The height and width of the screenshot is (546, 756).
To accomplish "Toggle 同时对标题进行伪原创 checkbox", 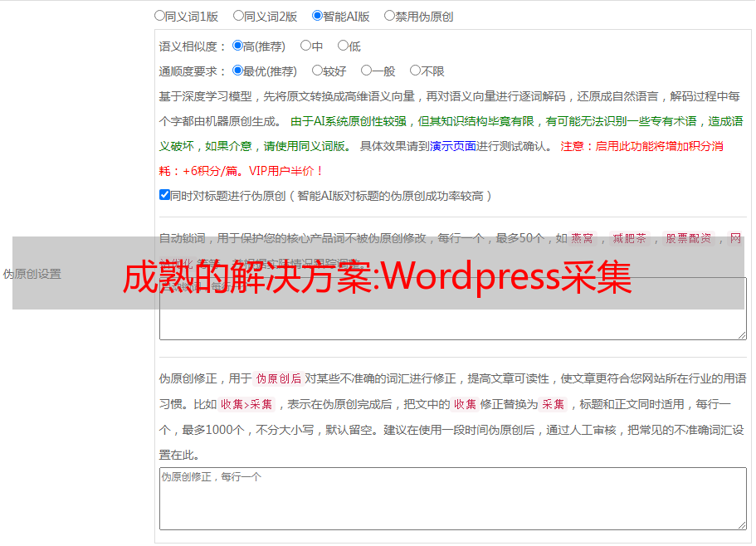I will pyautogui.click(x=164, y=195).
